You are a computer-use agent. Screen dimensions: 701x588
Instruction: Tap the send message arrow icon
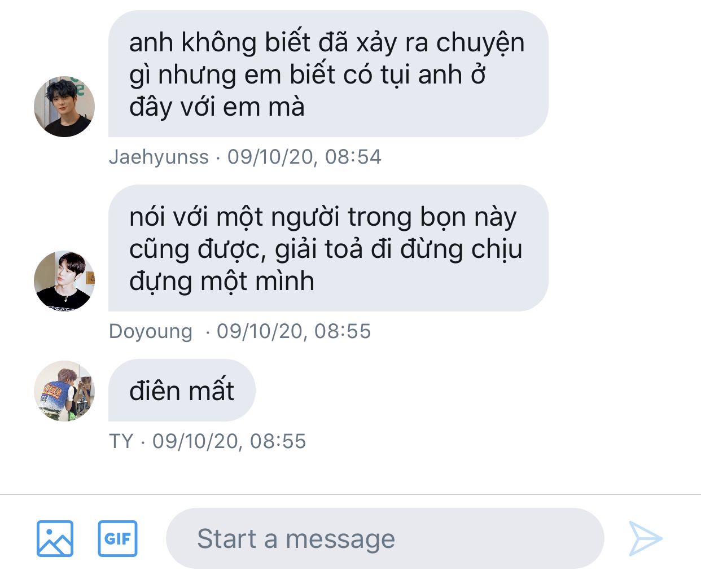[x=645, y=538]
